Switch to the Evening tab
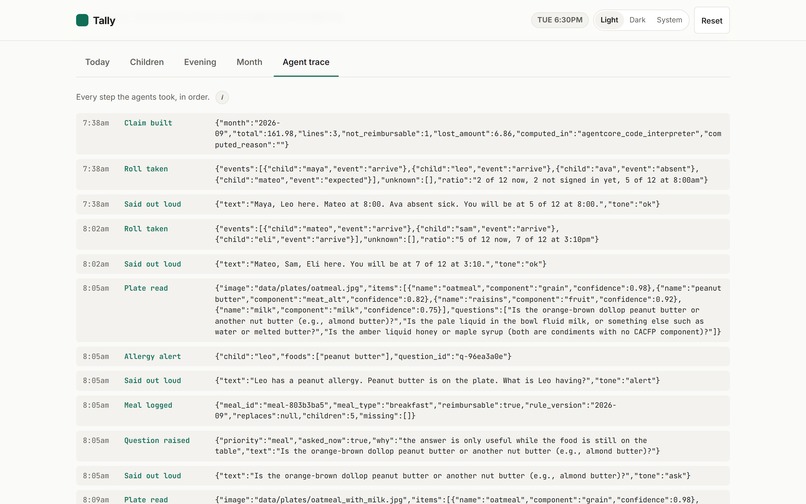The height and width of the screenshot is (504, 806). [200, 62]
